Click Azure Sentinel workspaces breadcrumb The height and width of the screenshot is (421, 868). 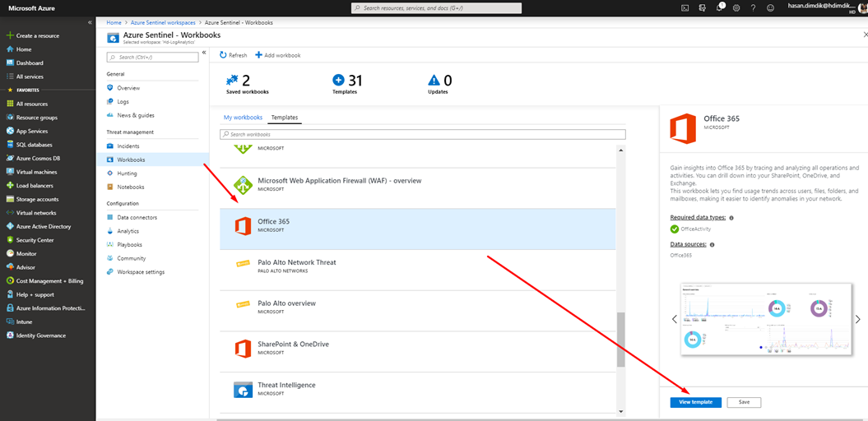(x=163, y=23)
